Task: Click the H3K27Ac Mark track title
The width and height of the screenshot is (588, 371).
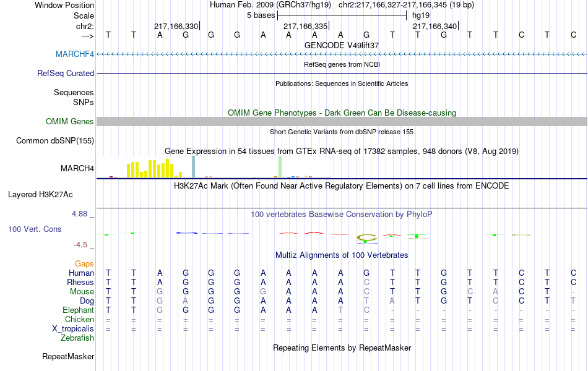Action: 342,186
